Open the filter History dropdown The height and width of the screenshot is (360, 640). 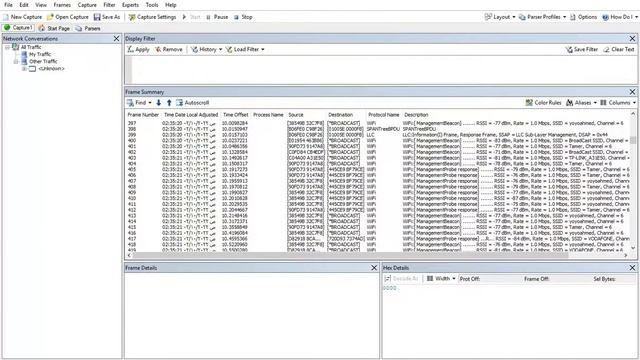206,49
